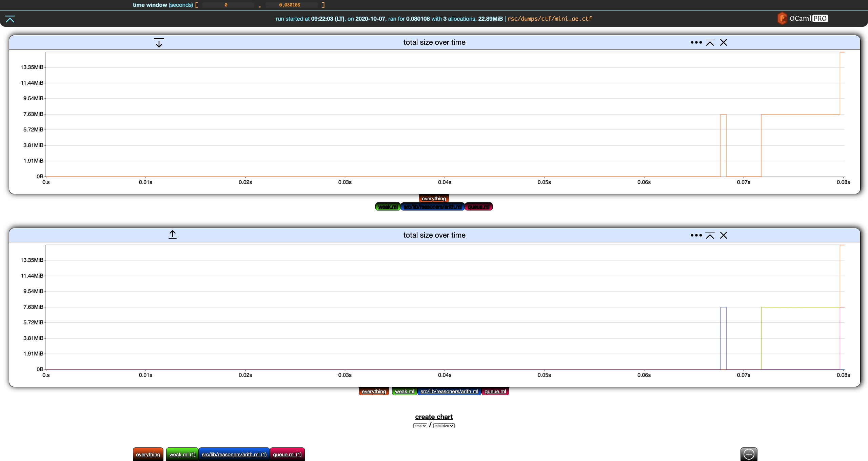Click the time window start field showing 0
The height and width of the screenshot is (461, 868).
[x=228, y=5]
